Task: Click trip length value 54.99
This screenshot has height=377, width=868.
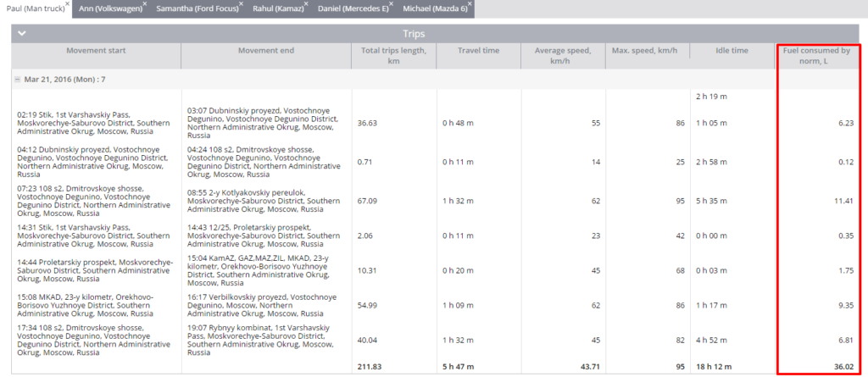Action: [x=368, y=305]
